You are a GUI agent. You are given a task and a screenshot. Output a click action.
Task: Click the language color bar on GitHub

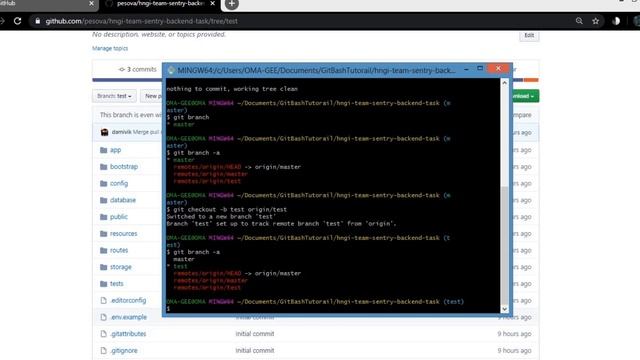pos(315,80)
